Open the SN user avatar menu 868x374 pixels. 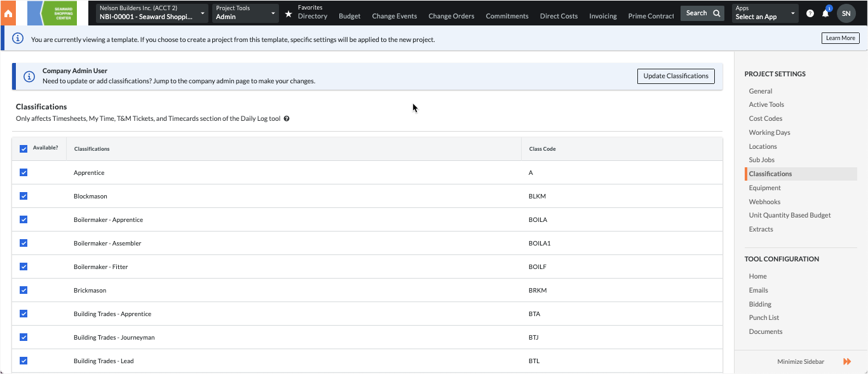pyautogui.click(x=846, y=13)
